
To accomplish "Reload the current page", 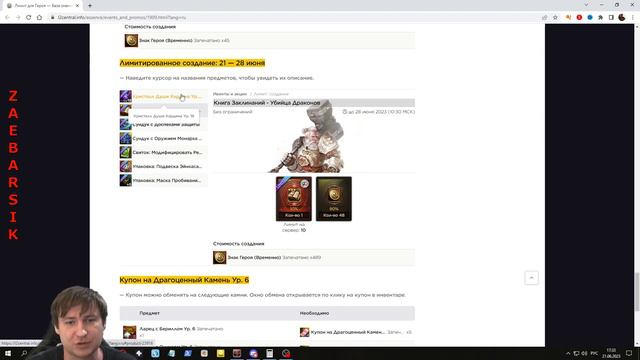I will 29,18.
